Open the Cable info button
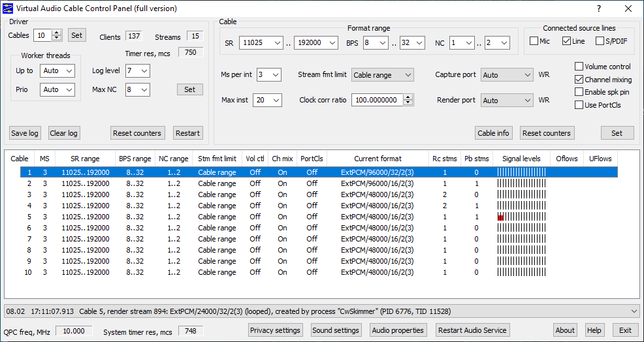 pos(493,133)
